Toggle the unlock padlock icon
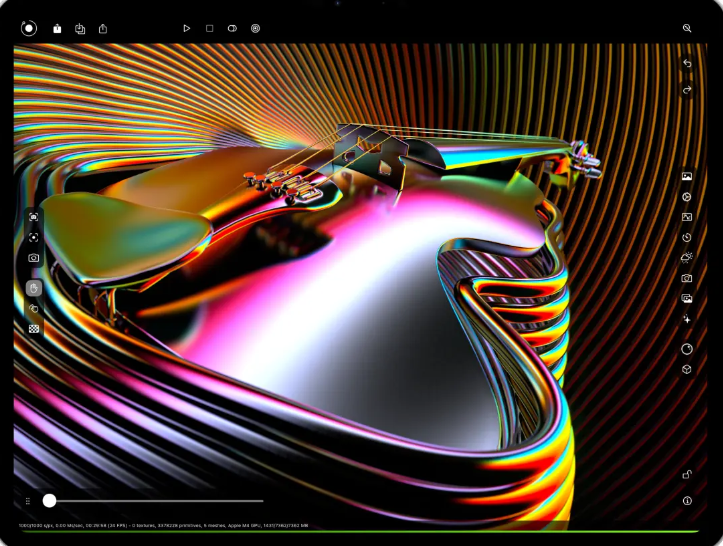This screenshot has width=723, height=546. coord(687,475)
